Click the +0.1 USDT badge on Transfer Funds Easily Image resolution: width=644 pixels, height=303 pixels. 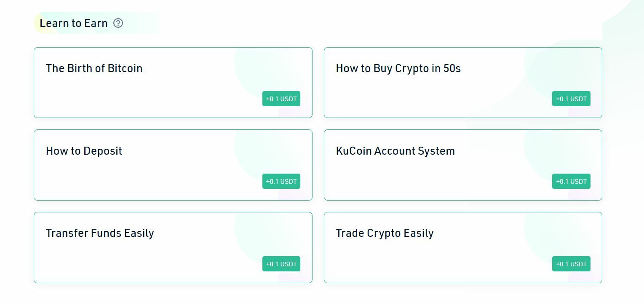[281, 264]
